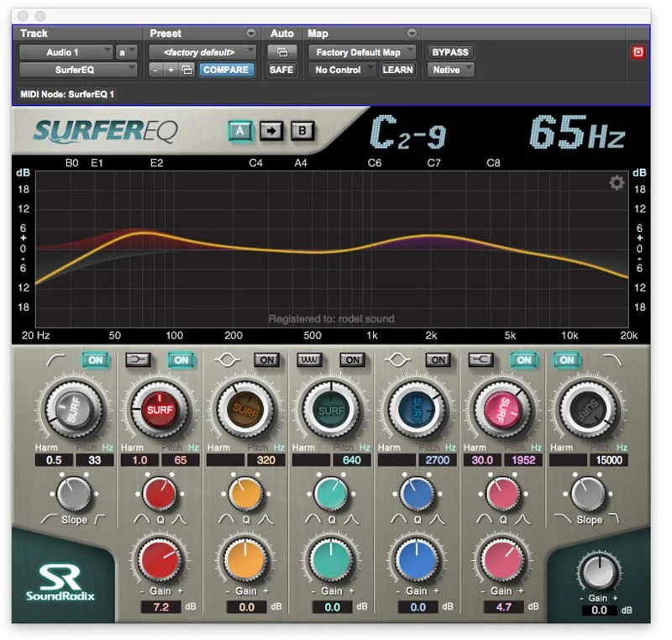Click the red SURF button

coord(160,410)
